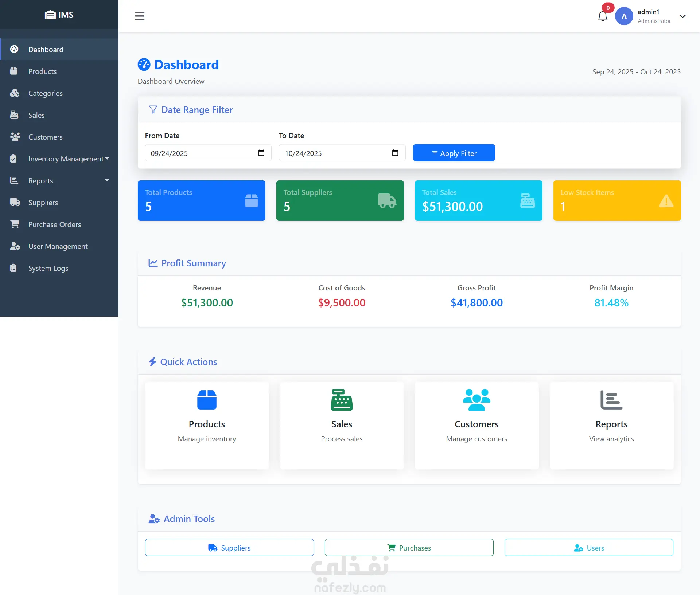
Task: Go to System Logs in sidebar
Action: 48,268
